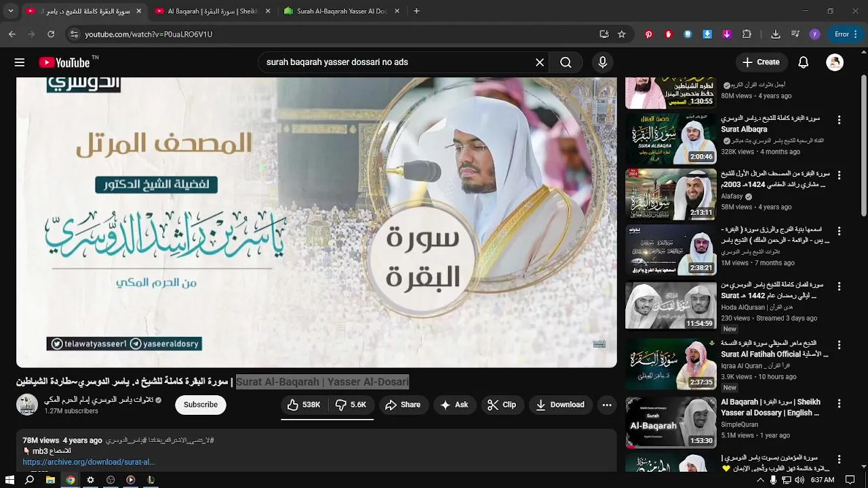Open more actions ellipsis below video

click(x=607, y=405)
